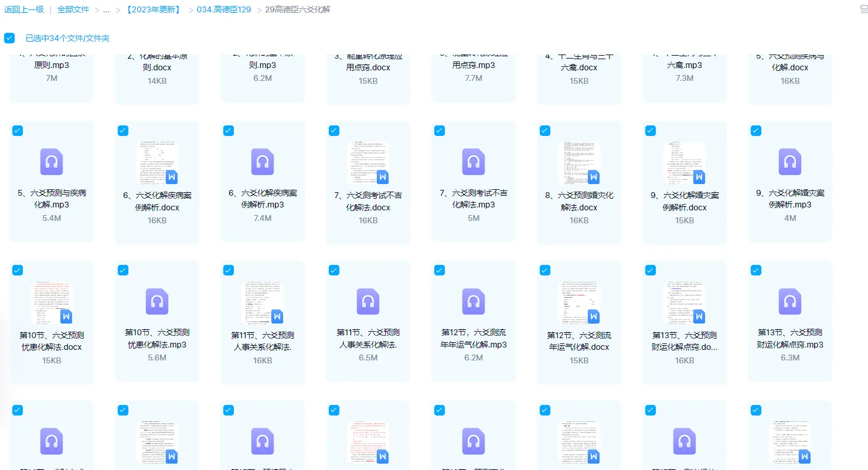Click audio icon for 第13节、六爻预测财运化解点窍.mp3
This screenshot has width=868, height=470.
click(x=790, y=302)
